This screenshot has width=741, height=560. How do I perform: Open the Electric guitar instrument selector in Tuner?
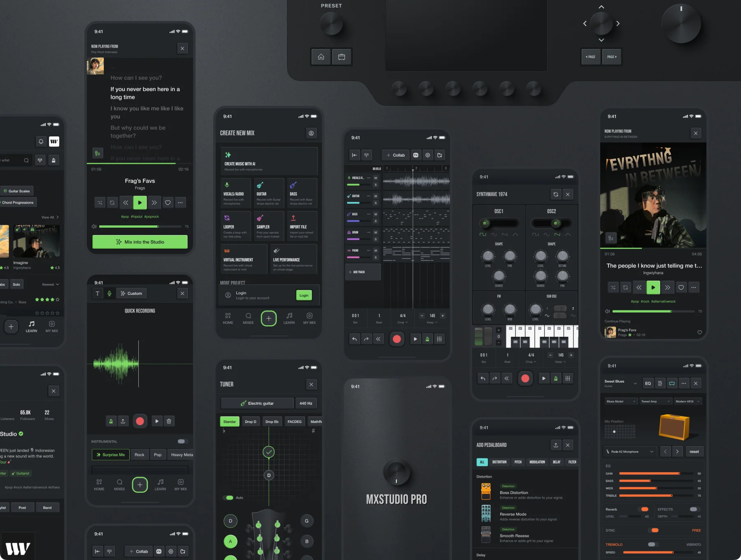[x=257, y=403]
